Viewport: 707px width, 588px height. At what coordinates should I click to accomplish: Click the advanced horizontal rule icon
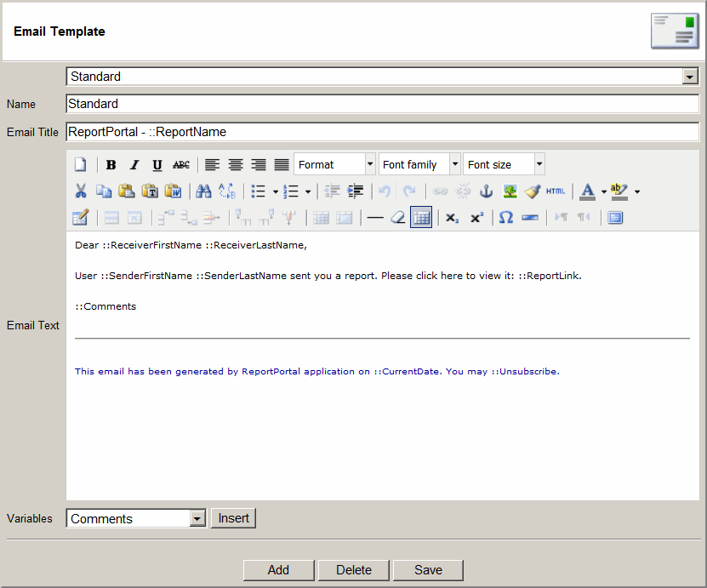pyautogui.click(x=530, y=218)
